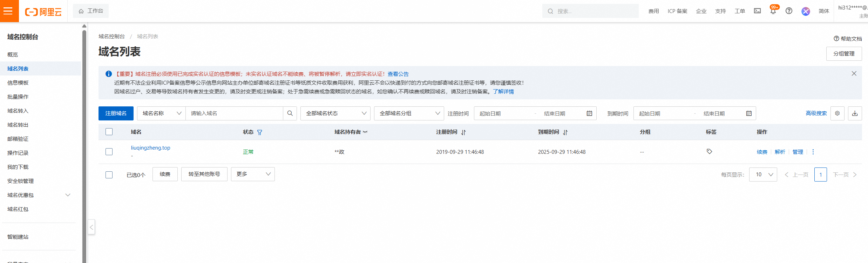The width and height of the screenshot is (868, 263).
Task: Open 域名转出 in sidebar
Action: click(18, 125)
